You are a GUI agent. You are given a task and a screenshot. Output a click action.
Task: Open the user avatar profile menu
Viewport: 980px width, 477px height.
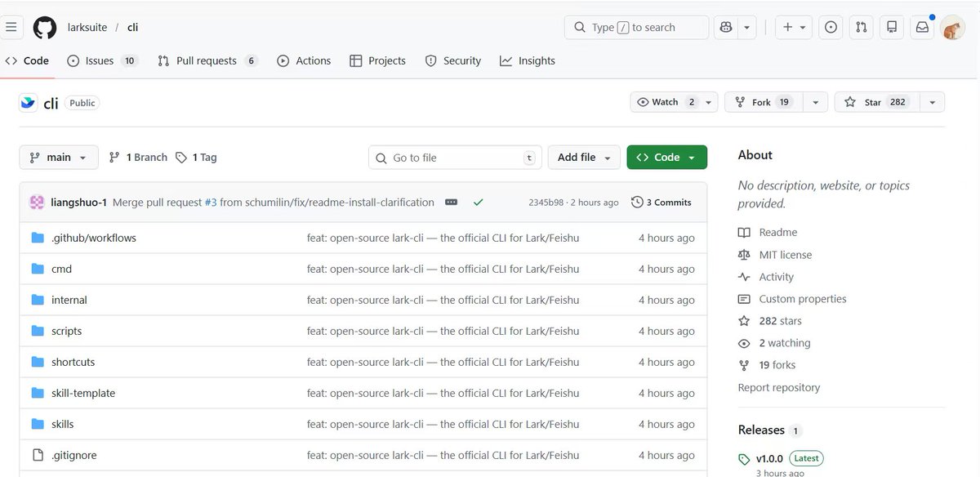[952, 28]
